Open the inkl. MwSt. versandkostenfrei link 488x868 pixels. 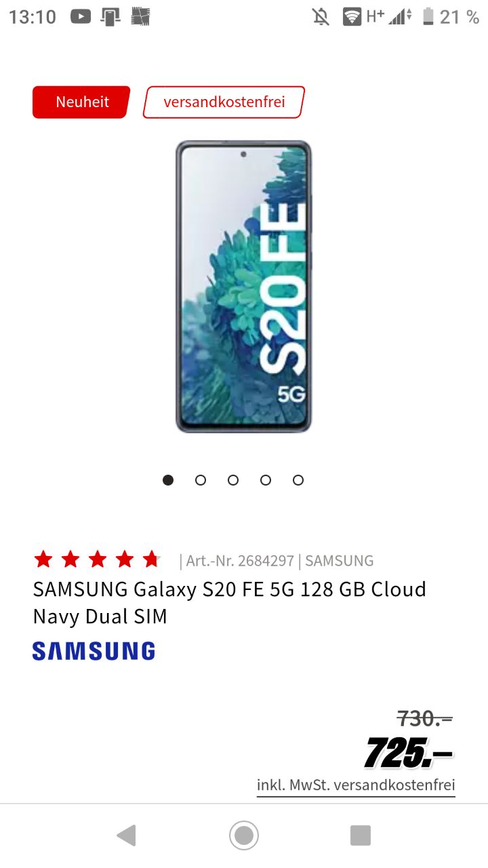(356, 785)
